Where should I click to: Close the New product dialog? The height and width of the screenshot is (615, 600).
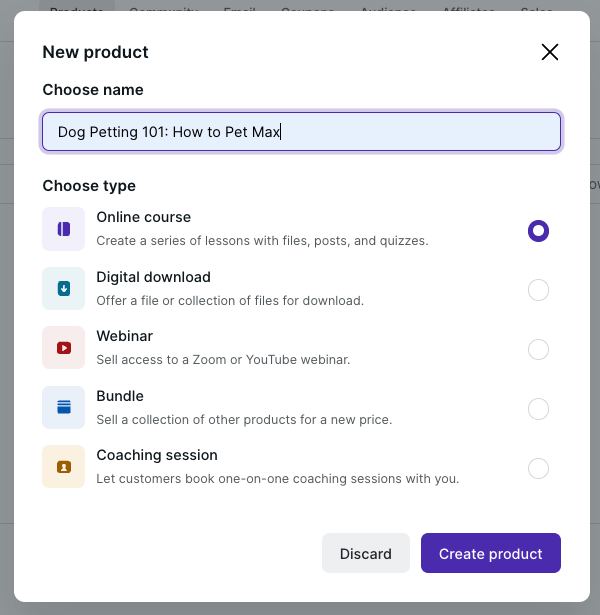pyautogui.click(x=549, y=52)
